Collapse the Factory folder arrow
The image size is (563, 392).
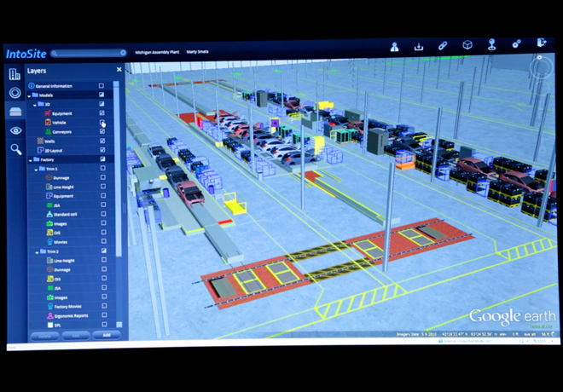pos(30,161)
